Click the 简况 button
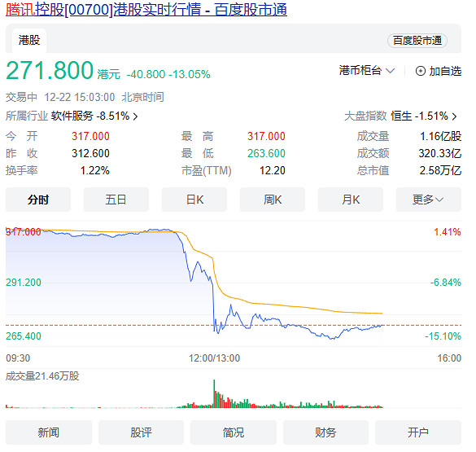476x452 pixels. 234,432
